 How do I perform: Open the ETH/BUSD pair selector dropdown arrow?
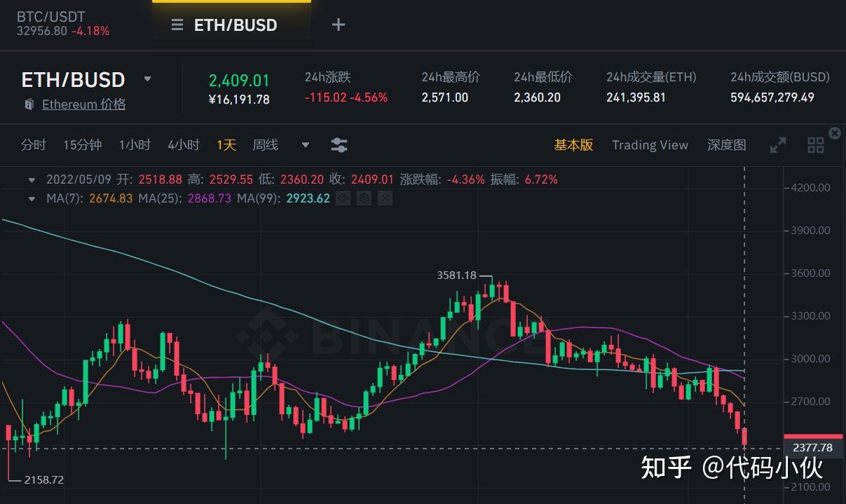(x=147, y=79)
